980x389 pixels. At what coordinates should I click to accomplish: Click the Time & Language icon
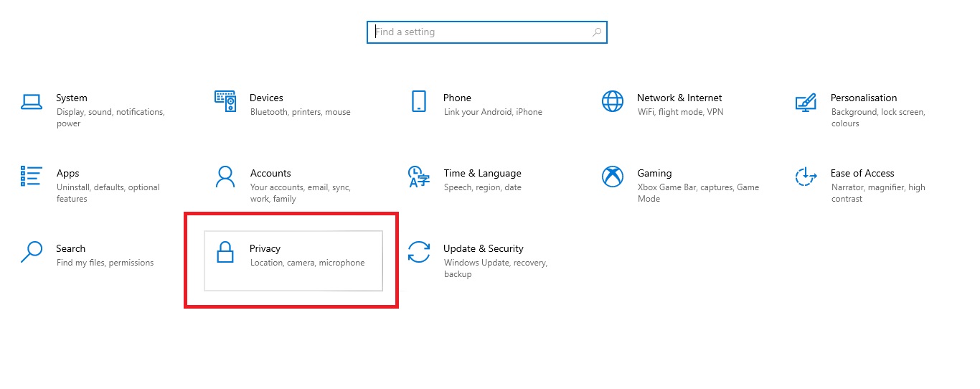419,177
